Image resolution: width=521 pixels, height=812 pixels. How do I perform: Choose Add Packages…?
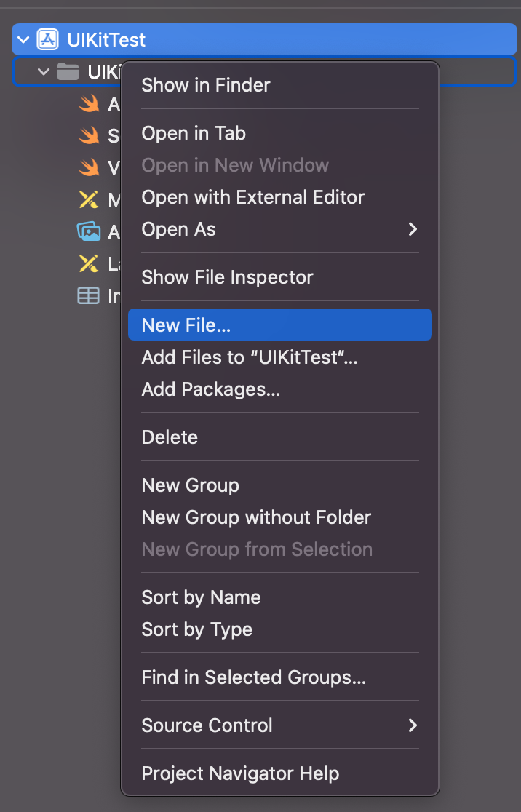(x=279, y=389)
